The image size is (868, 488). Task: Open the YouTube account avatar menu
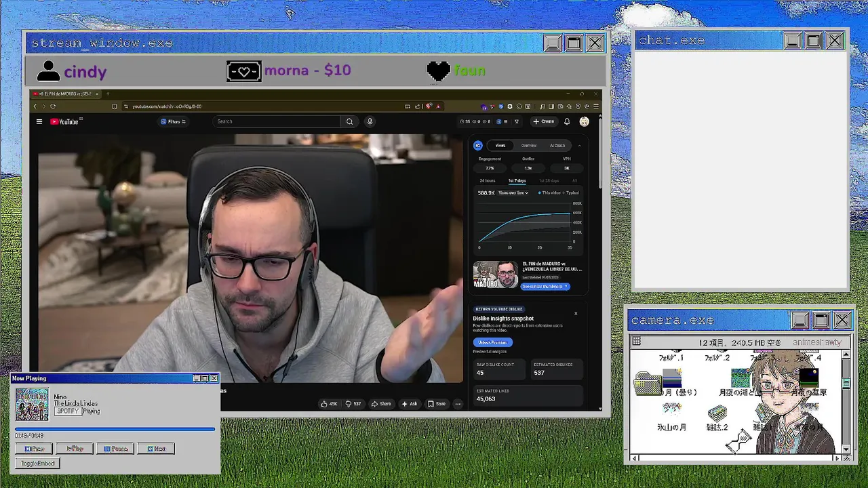tap(585, 121)
